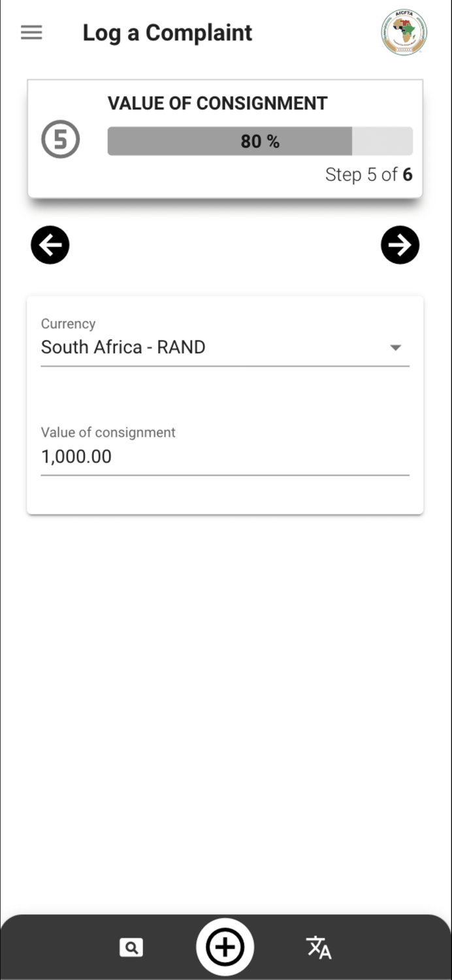Select the search icon in bottom bar
Image resolution: width=452 pixels, height=980 pixels.
tap(131, 946)
